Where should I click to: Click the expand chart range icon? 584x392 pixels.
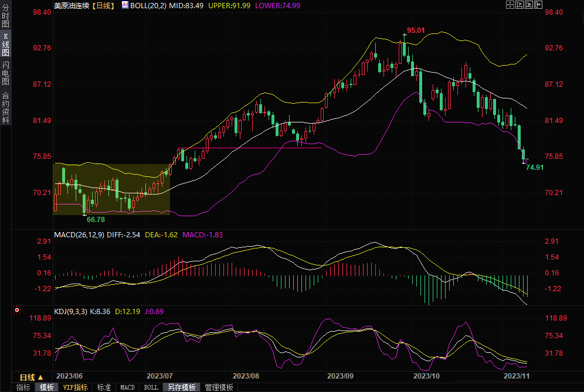tap(528, 5)
